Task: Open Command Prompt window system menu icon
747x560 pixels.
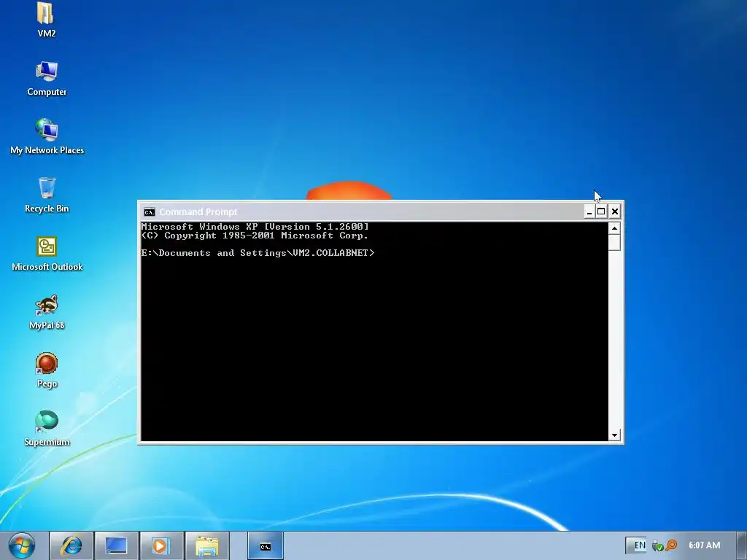Action: 150,212
